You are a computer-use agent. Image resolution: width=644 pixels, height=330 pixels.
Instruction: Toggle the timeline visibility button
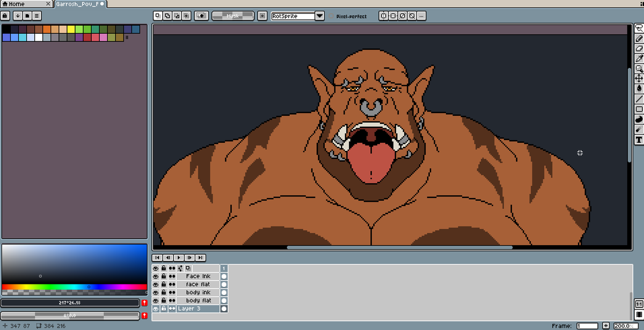click(x=639, y=314)
